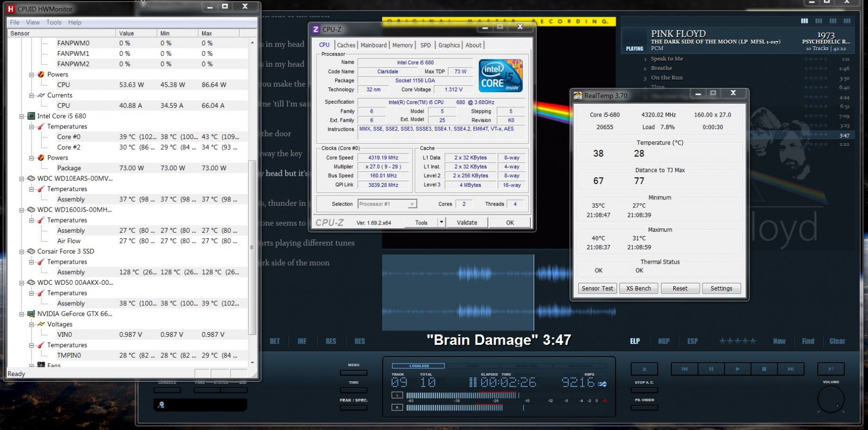The width and height of the screenshot is (868, 430).
Task: Switch to the Mainboard tab in CPU-Z
Action: coord(374,45)
